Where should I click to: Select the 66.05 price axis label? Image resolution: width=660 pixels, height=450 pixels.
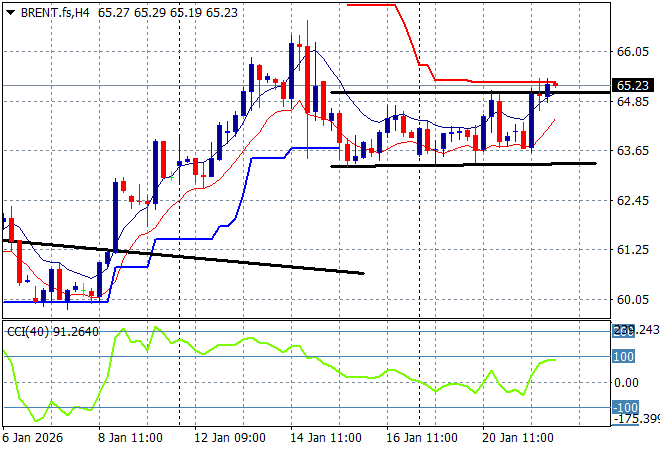tap(633, 52)
